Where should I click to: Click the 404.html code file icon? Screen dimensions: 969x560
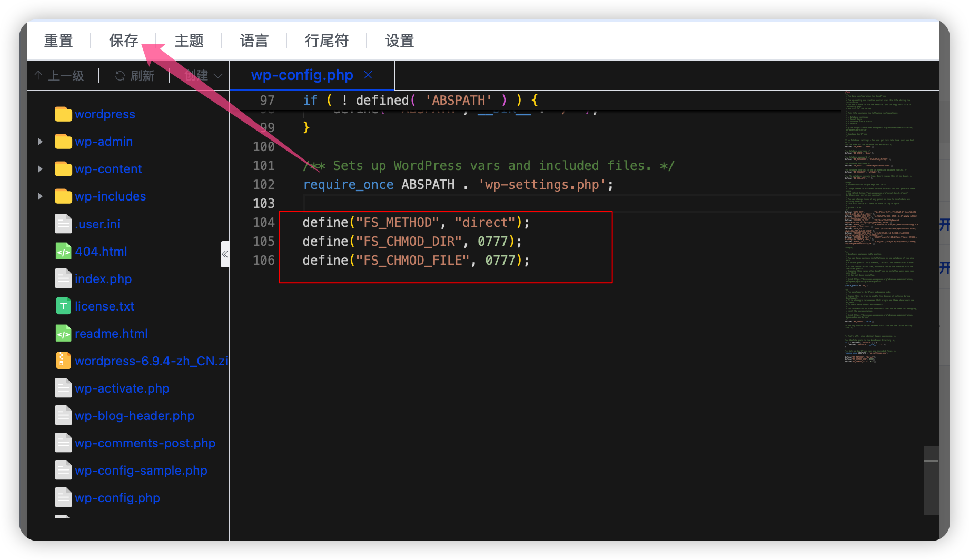coord(63,252)
